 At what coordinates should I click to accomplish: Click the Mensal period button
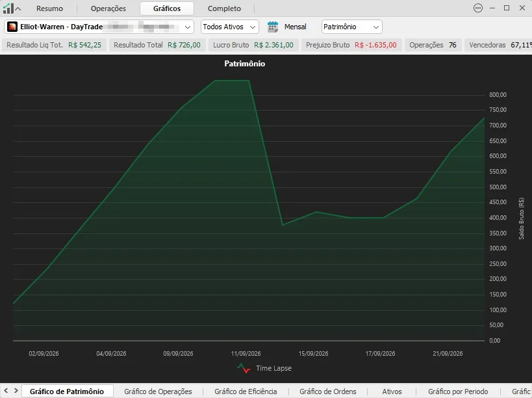point(295,27)
